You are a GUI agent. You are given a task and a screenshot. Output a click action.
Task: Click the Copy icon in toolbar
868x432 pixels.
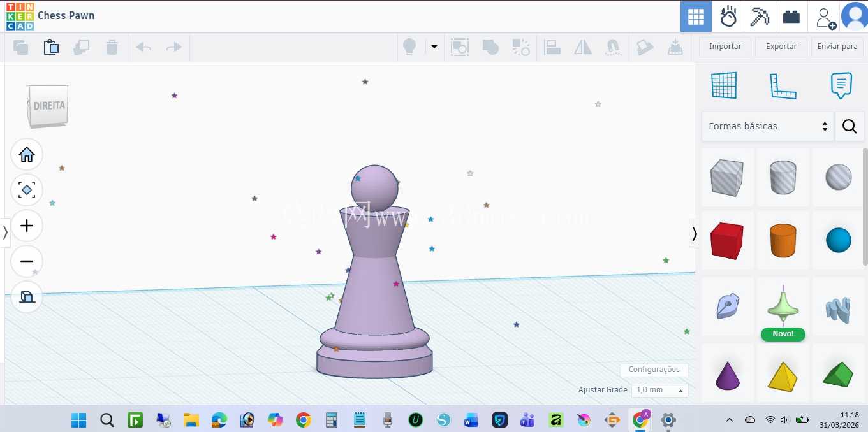coord(20,47)
